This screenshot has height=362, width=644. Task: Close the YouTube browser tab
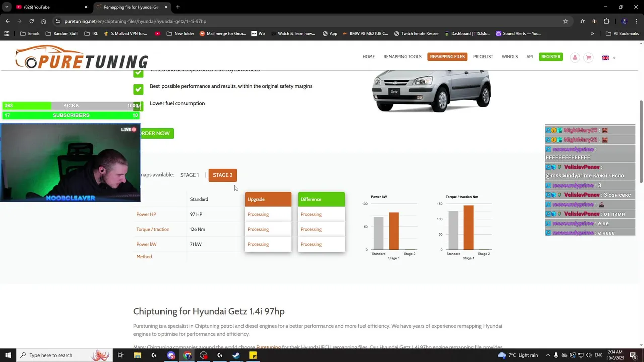point(86,7)
